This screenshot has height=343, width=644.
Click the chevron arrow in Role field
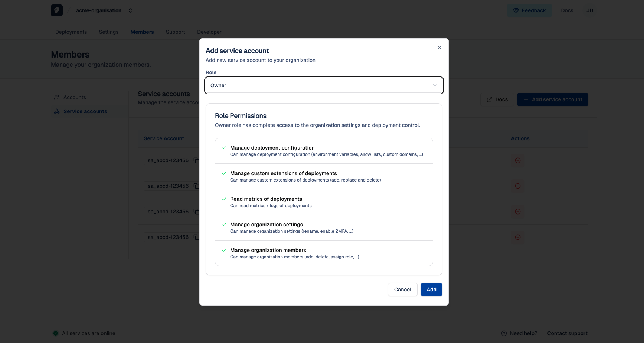point(434,85)
